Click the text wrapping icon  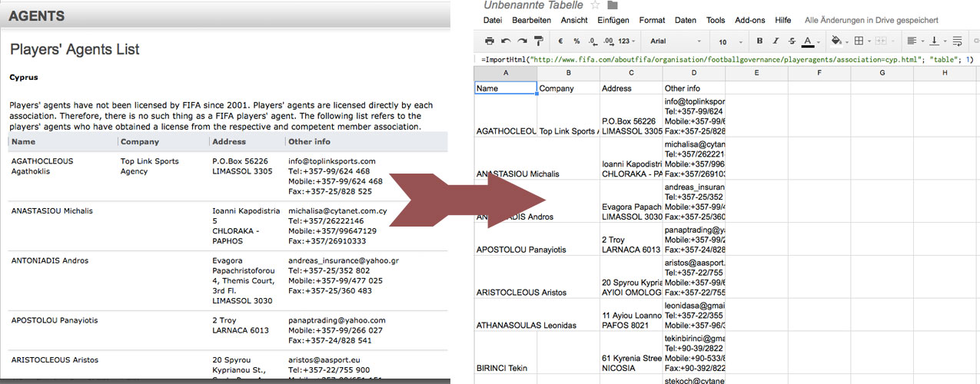[958, 41]
